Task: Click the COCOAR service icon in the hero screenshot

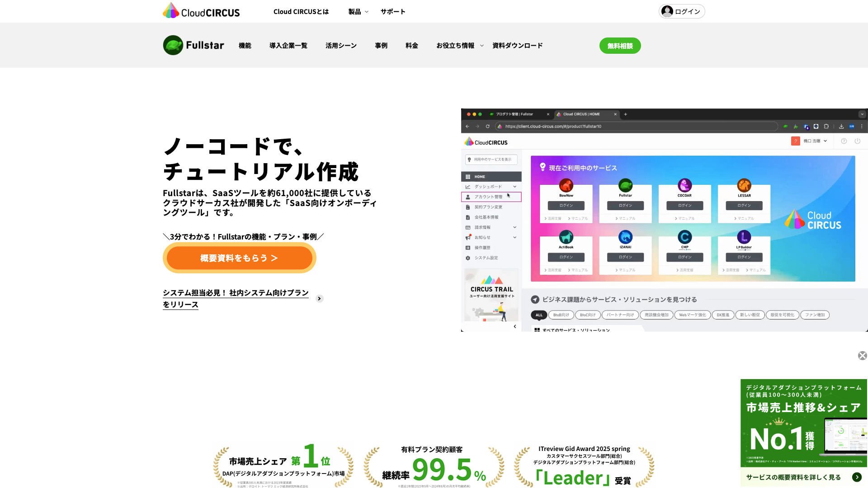Action: click(x=684, y=185)
